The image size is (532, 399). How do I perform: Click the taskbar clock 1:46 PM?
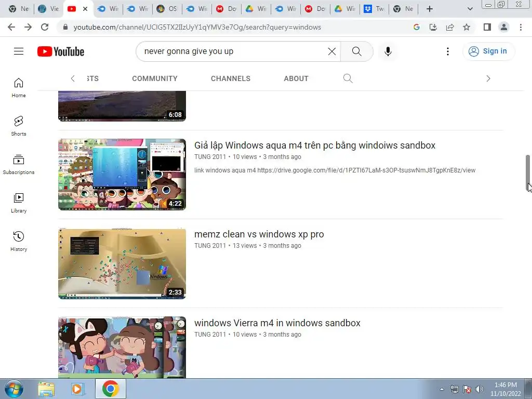pos(506,389)
